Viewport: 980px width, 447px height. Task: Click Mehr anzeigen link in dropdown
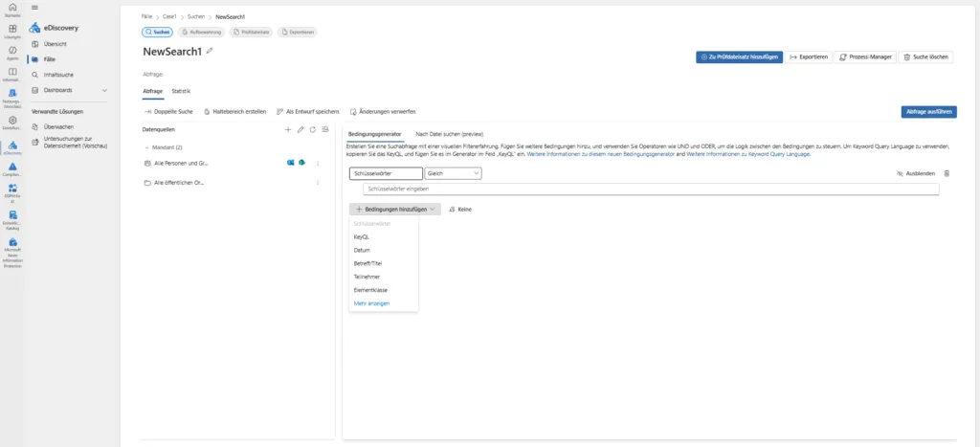[371, 303]
